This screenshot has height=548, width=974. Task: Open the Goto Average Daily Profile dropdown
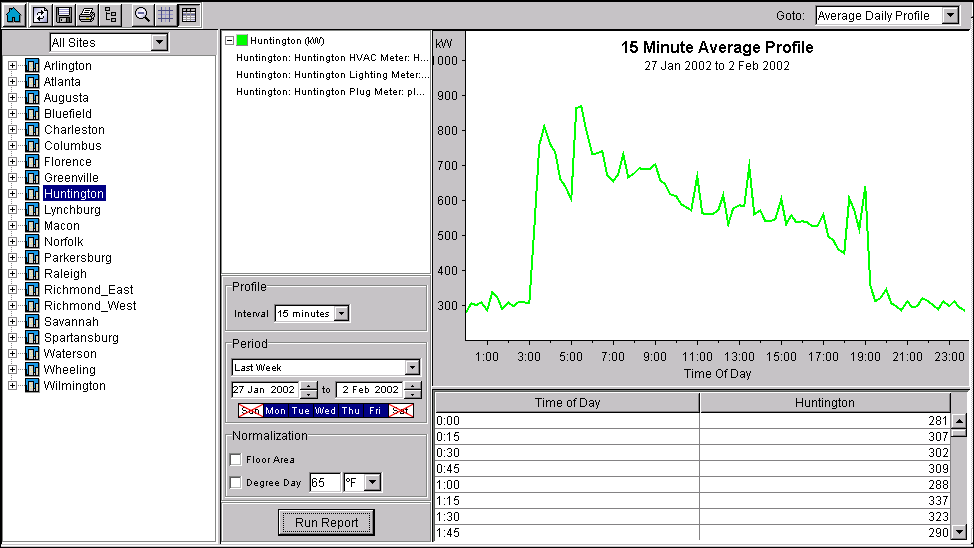[x=950, y=16]
